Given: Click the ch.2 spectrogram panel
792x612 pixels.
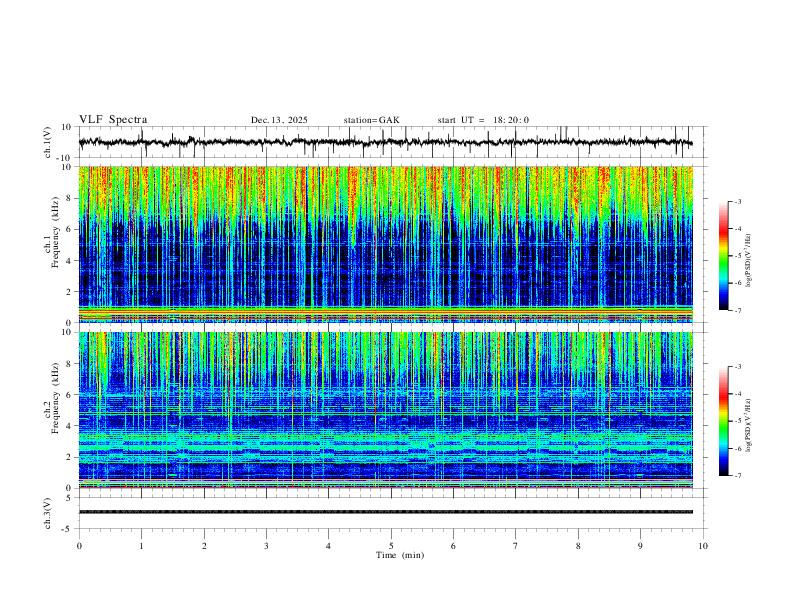Looking at the screenshot, I should click(386, 410).
